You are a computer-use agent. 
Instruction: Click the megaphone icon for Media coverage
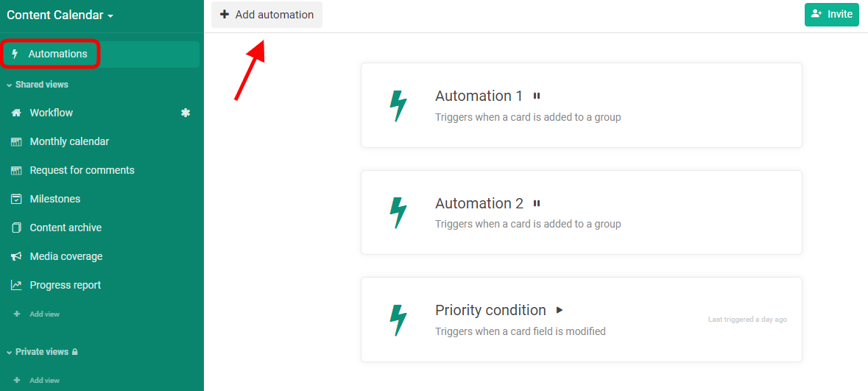click(x=16, y=256)
